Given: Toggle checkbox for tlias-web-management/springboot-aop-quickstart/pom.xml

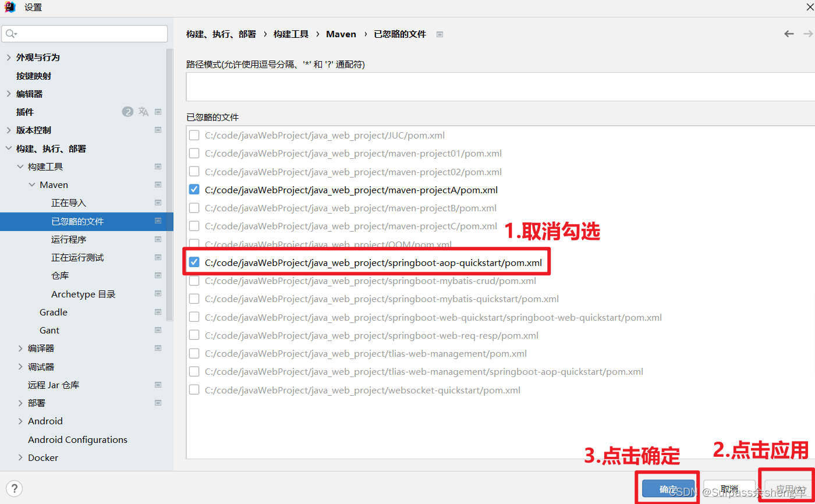Looking at the screenshot, I should pos(194,371).
